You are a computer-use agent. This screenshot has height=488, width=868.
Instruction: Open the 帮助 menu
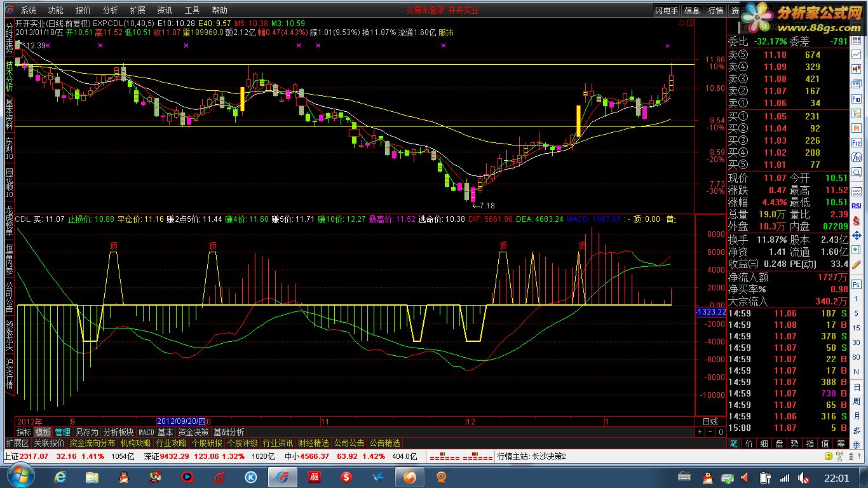(x=219, y=10)
